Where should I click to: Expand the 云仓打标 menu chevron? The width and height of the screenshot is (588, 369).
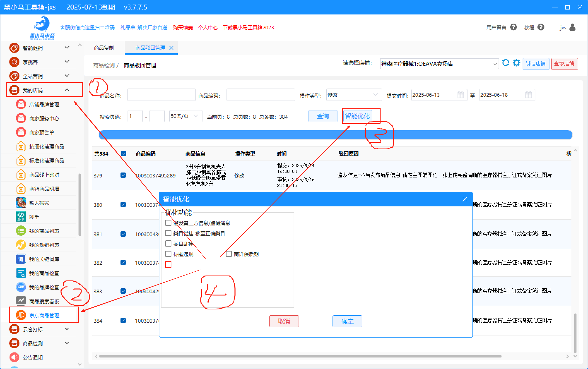pos(67,329)
